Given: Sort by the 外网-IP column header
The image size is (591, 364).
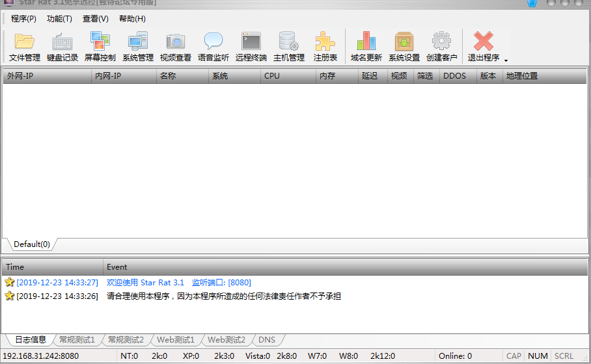Looking at the screenshot, I should click(x=47, y=75).
